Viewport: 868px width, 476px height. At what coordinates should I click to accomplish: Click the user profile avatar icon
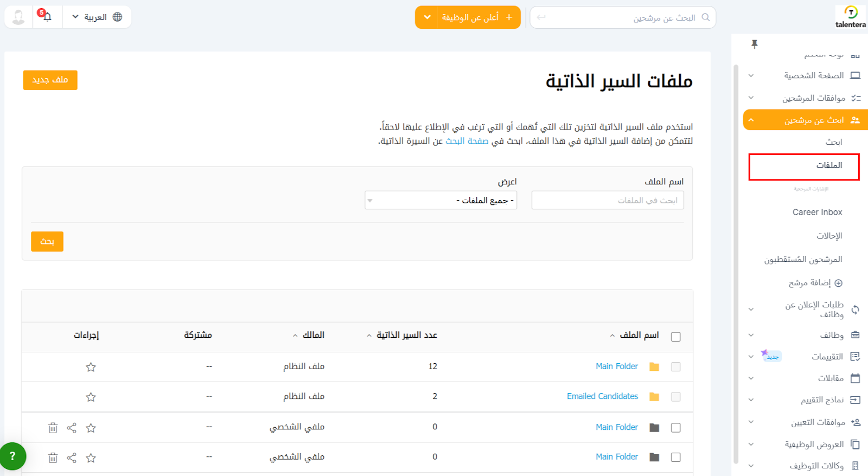point(18,17)
